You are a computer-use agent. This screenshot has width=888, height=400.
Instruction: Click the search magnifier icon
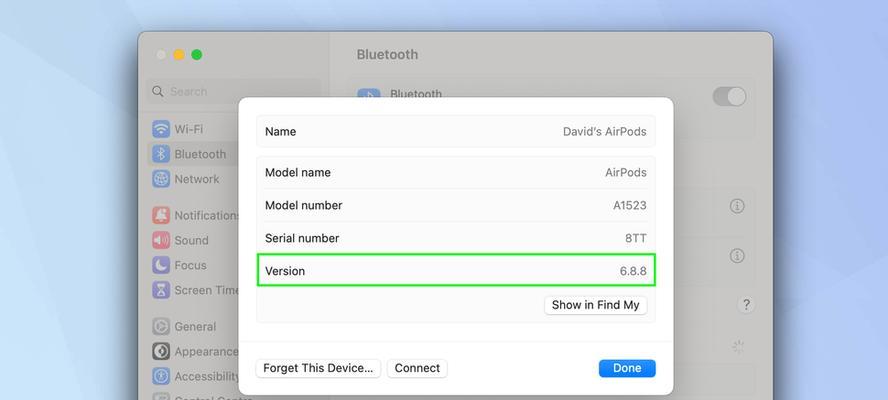point(158,91)
